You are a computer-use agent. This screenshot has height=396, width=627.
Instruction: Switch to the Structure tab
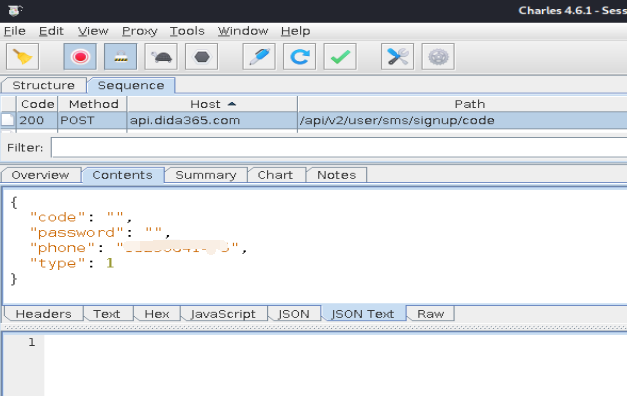(44, 86)
